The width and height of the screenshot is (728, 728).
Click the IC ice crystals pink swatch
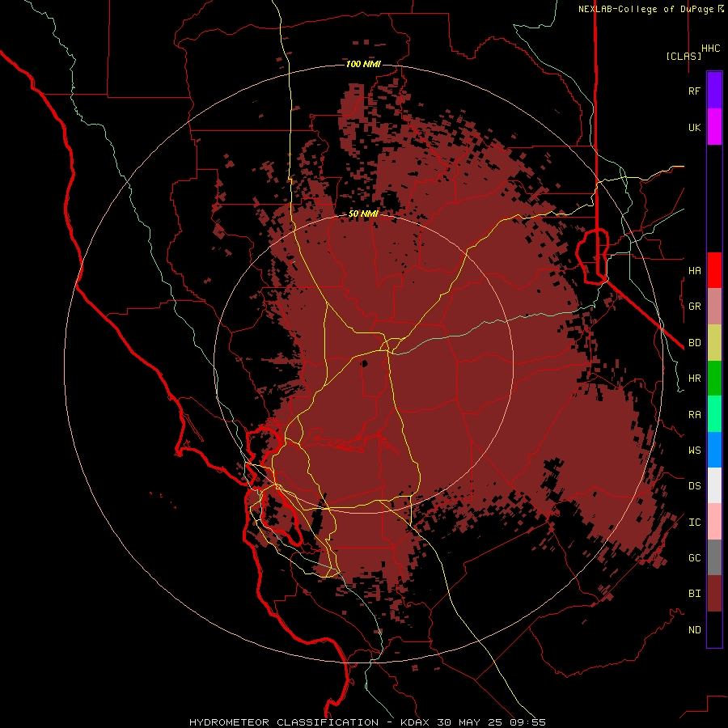[714, 522]
